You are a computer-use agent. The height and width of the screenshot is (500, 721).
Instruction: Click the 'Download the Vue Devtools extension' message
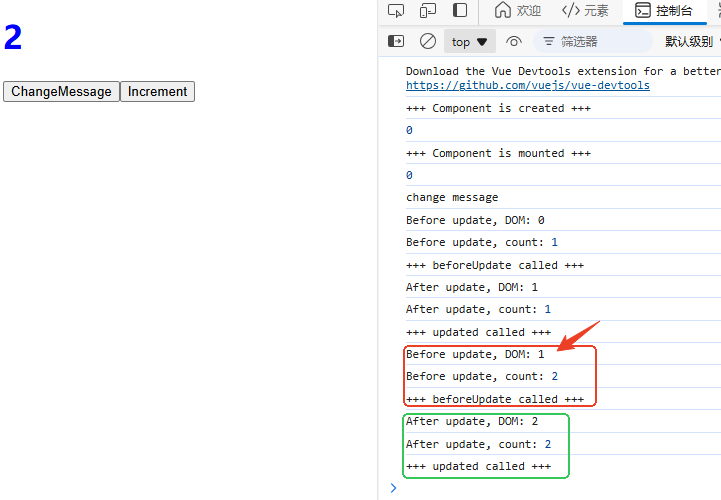tap(563, 71)
